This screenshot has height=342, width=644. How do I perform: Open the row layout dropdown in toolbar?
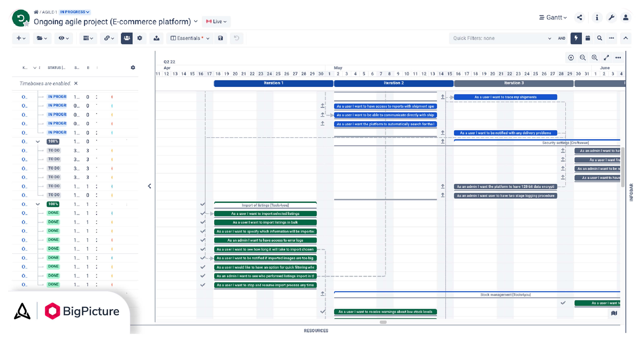pos(88,38)
